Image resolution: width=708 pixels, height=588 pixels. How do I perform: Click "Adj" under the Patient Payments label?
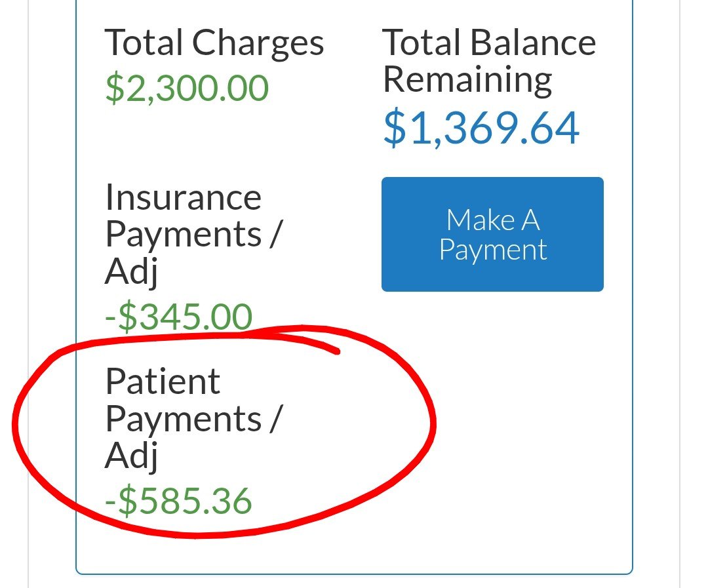tap(131, 456)
